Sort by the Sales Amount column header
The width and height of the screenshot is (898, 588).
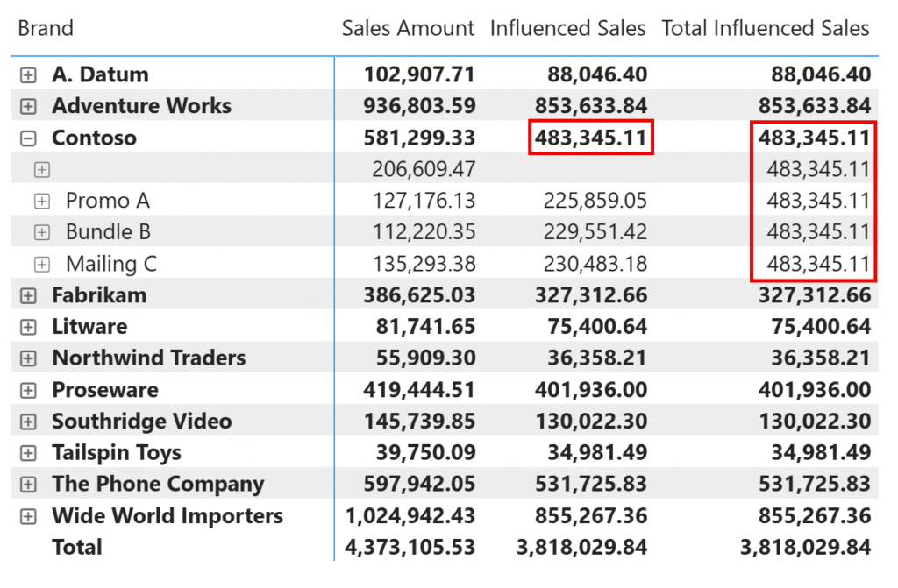click(408, 29)
